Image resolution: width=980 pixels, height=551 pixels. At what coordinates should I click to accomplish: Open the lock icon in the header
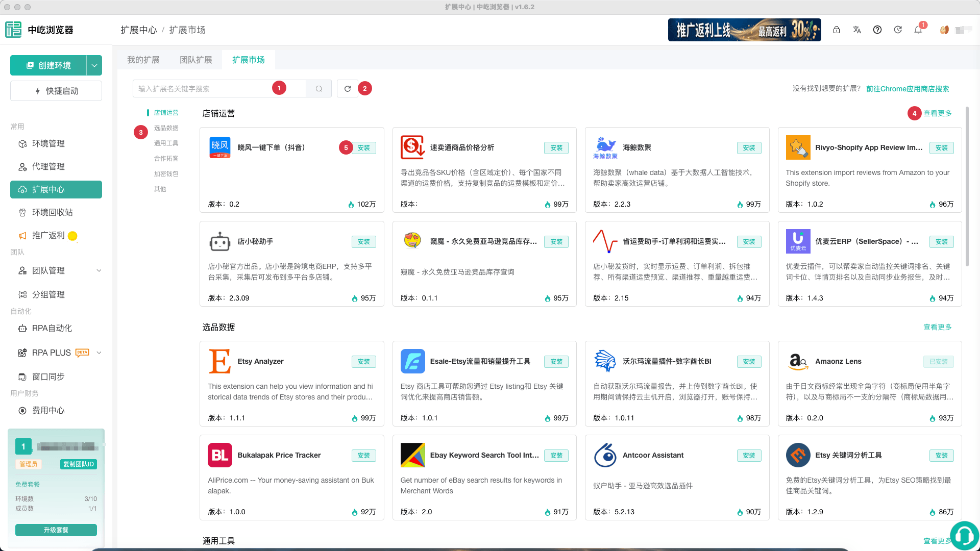837,30
